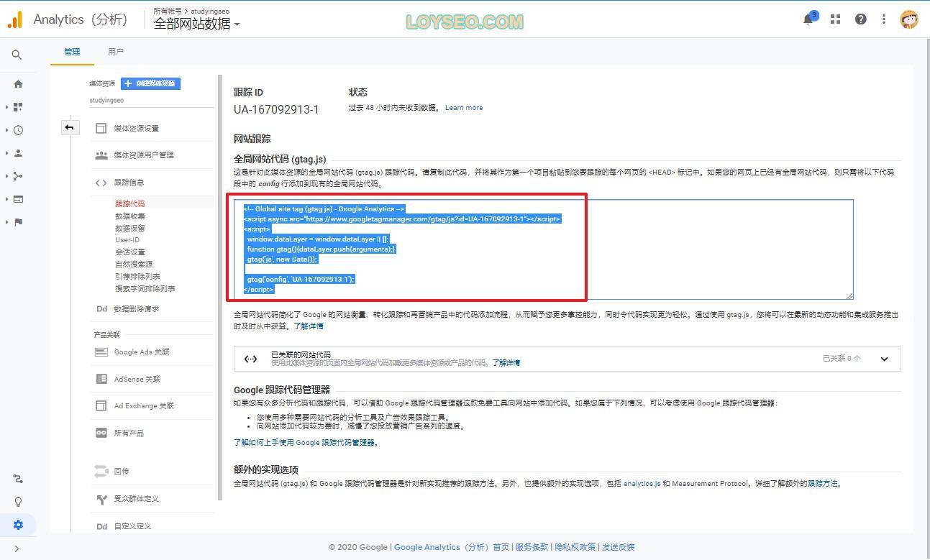Open the 全部网站数据 view dropdown
Viewport: 930px width, 560px height.
pos(196,24)
